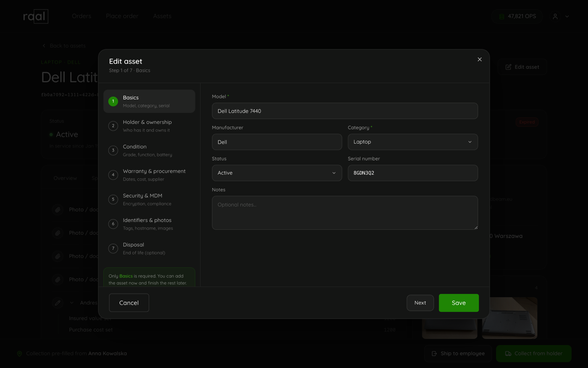Click the Expired warranty badge

tap(527, 122)
